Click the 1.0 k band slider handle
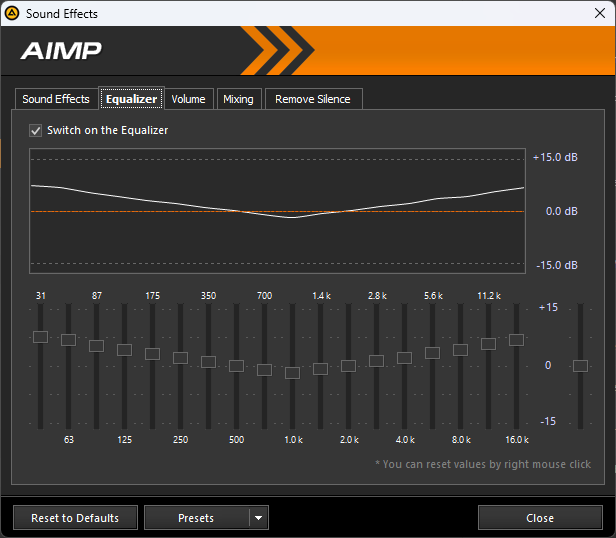Screen dimensions: 616x538 tap(292, 373)
